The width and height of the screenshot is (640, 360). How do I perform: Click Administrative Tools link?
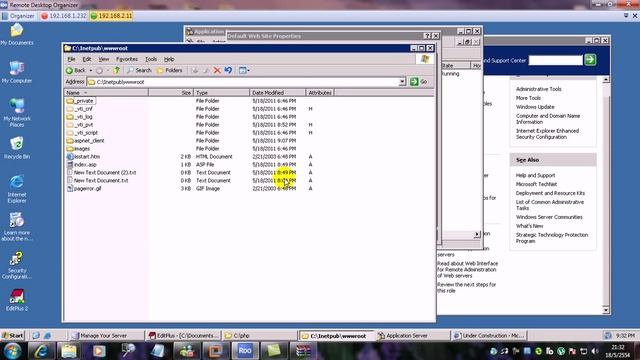(538, 89)
